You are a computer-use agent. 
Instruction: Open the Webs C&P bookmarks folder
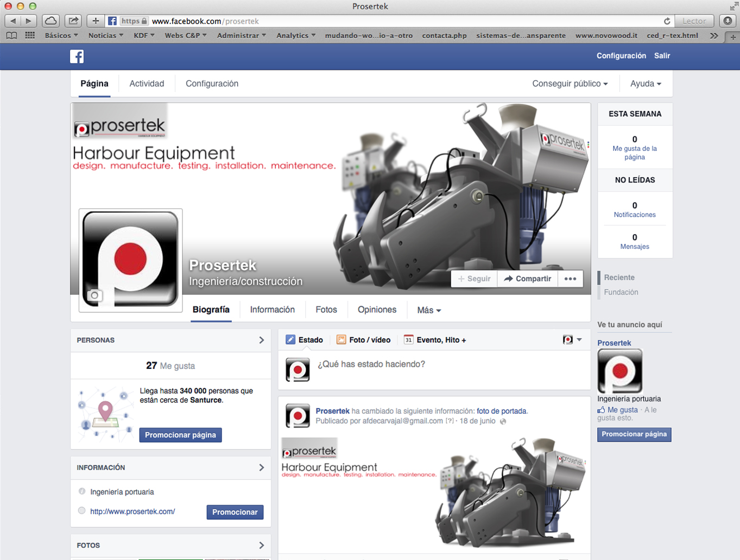point(186,35)
